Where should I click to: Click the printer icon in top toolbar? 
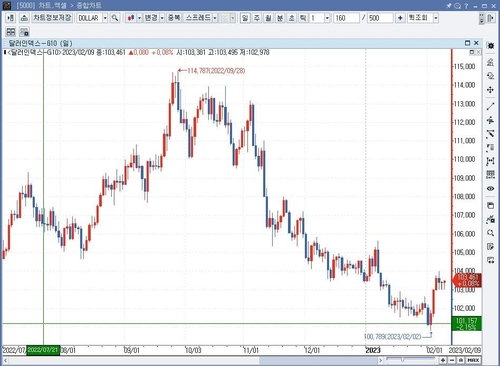[x=24, y=18]
